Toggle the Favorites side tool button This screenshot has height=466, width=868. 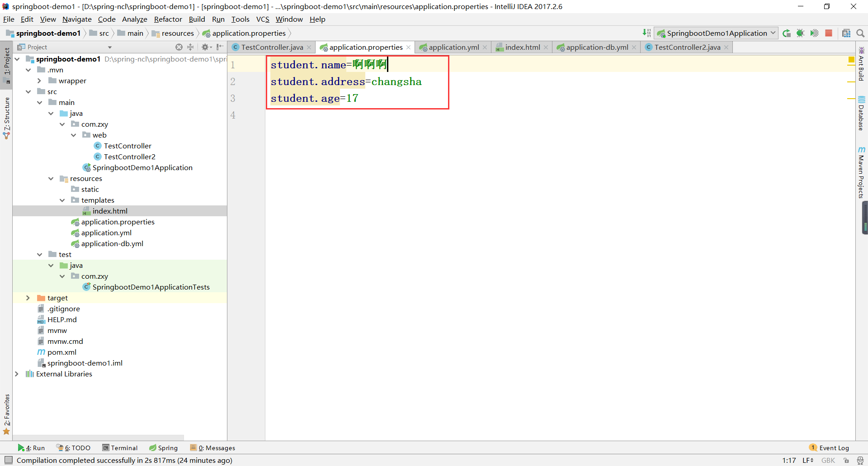coord(6,414)
